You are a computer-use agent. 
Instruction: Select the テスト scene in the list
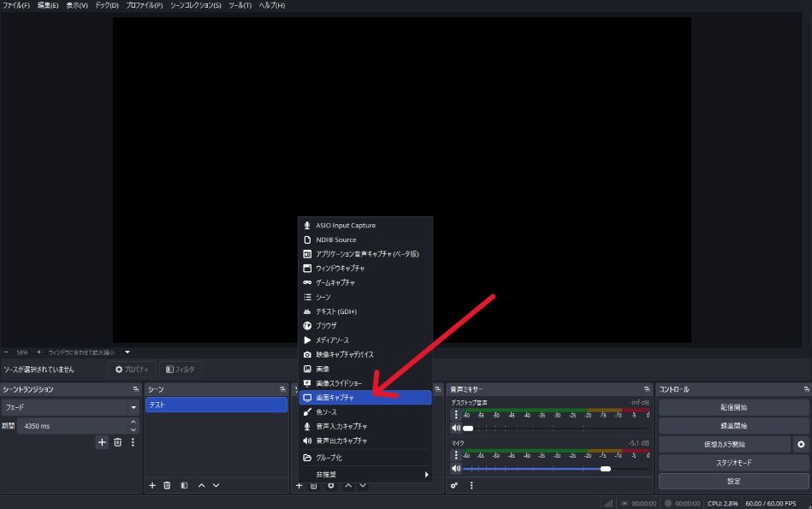[x=216, y=405]
